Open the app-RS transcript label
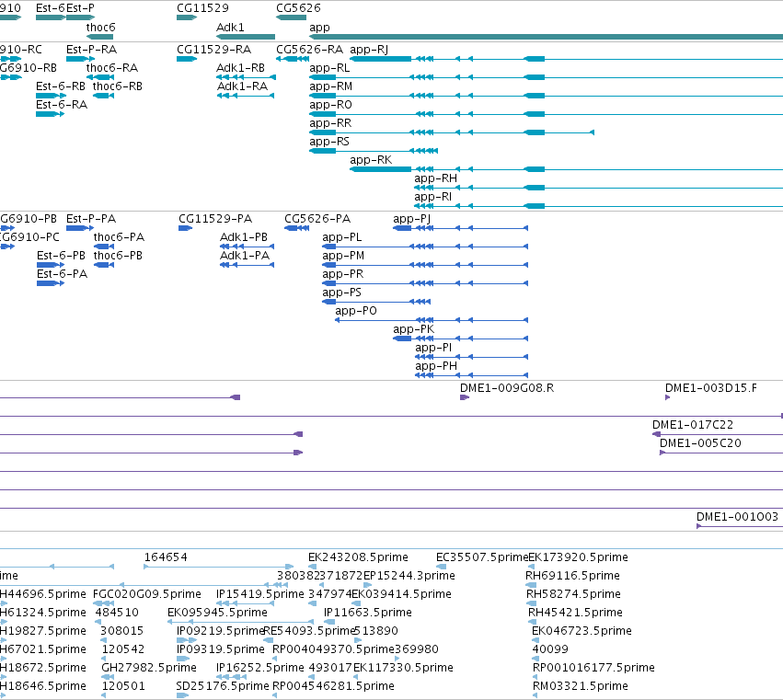This screenshot has height=700, width=783. pyautogui.click(x=329, y=143)
